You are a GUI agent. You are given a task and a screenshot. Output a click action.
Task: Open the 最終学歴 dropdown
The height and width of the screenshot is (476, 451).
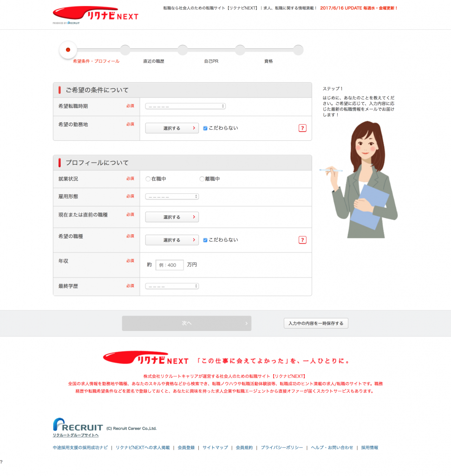click(172, 286)
